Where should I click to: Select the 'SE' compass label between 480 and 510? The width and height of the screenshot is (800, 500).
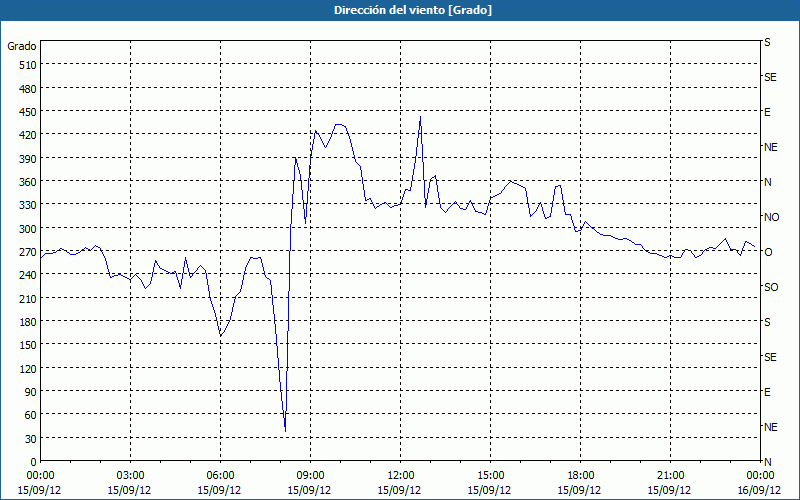(x=770, y=77)
